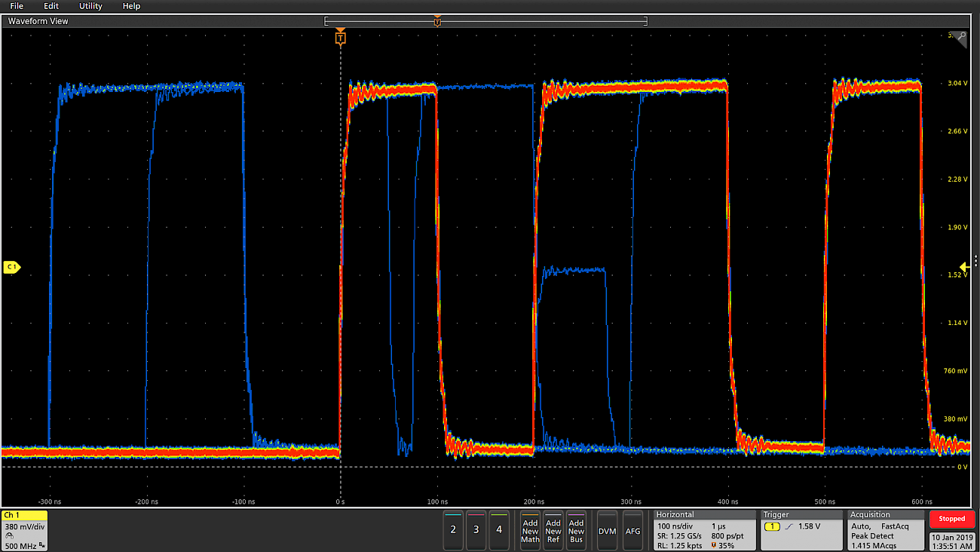
Task: Click the trigger marker on the overview bar
Action: point(437,21)
